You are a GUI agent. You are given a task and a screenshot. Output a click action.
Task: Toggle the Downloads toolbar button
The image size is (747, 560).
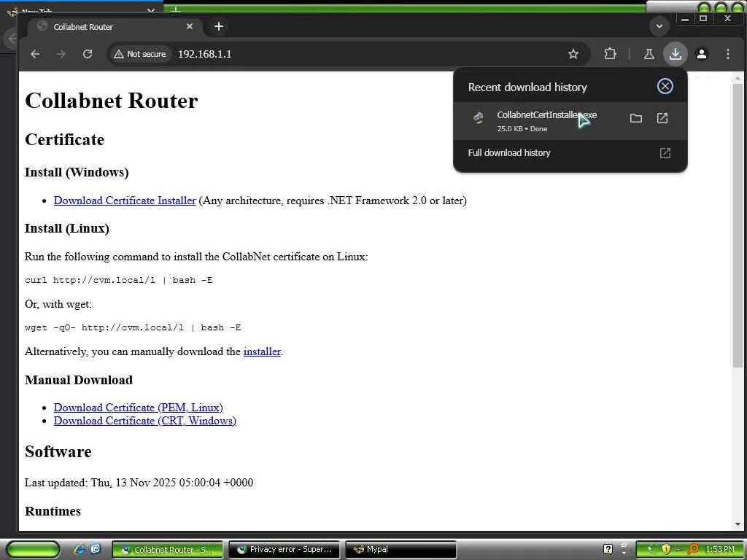675,54
